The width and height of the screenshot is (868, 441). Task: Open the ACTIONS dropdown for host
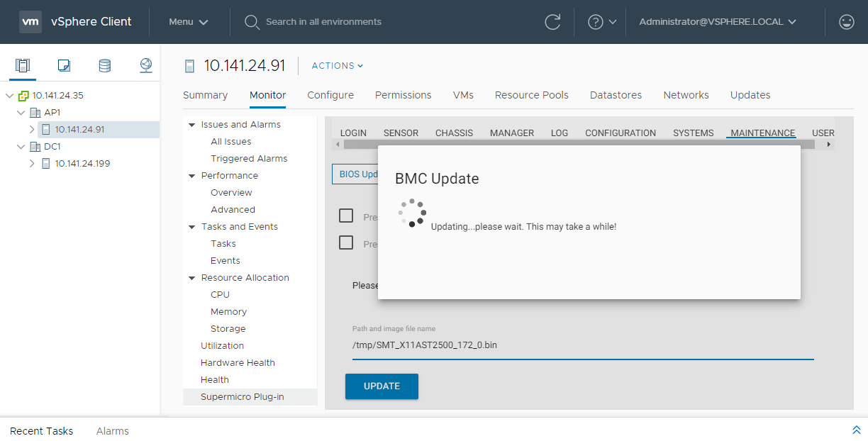point(338,66)
